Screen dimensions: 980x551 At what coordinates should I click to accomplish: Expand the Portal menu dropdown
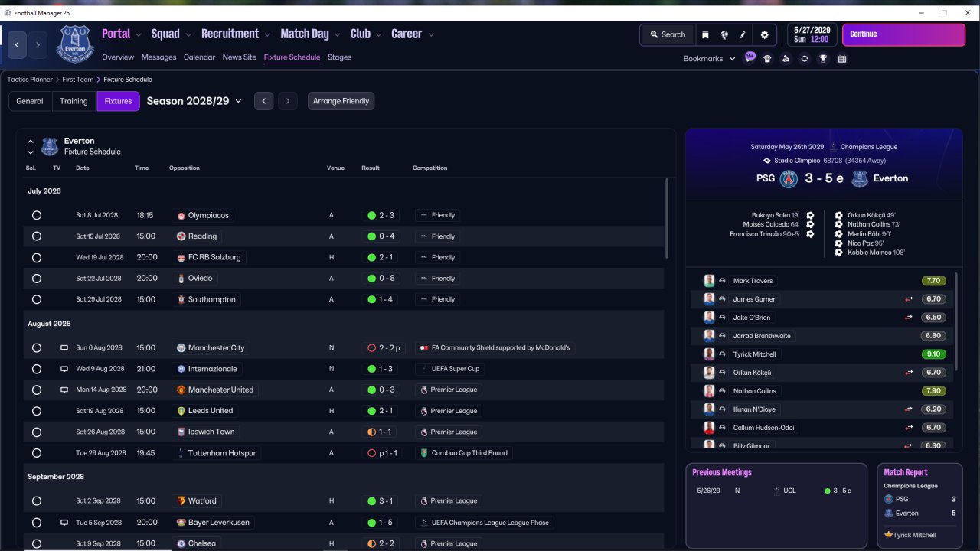[139, 34]
